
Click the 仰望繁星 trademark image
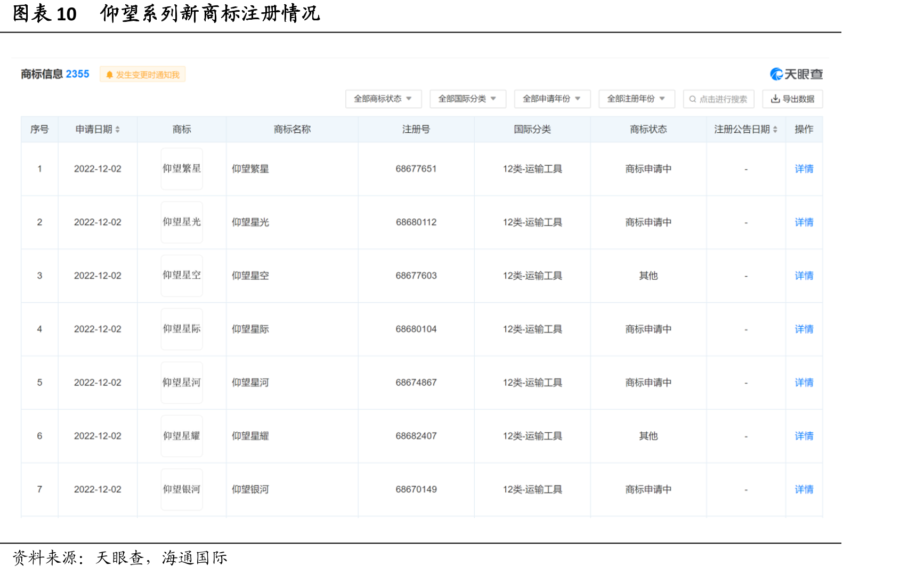(182, 169)
